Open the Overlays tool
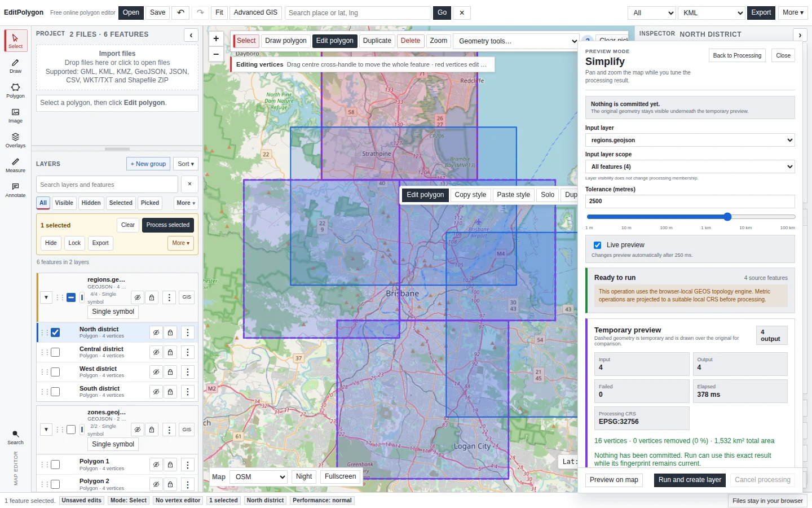Image resolution: width=812 pixels, height=508 pixels. [x=16, y=140]
